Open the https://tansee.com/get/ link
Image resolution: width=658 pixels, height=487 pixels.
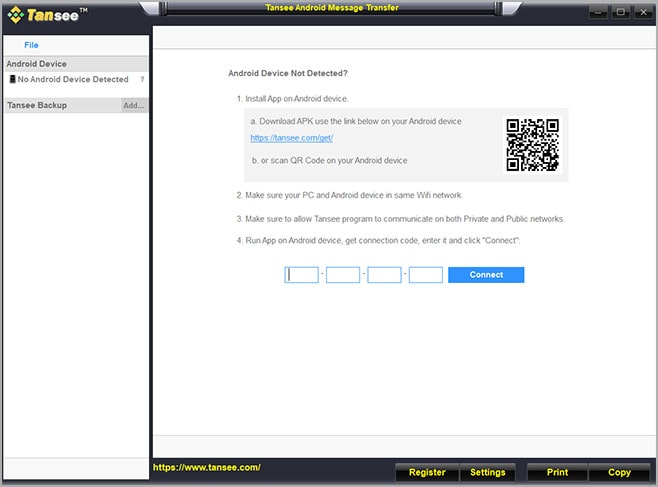[x=292, y=138]
